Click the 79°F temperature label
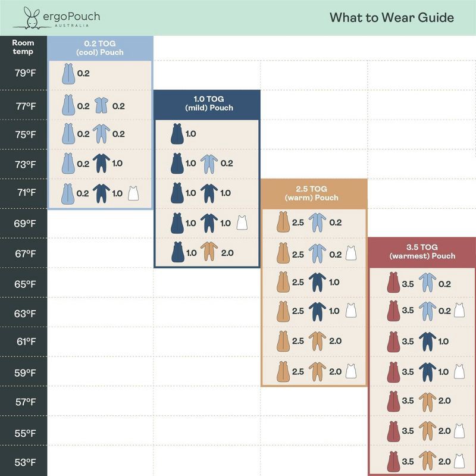This screenshot has height=476, width=476. 25,74
